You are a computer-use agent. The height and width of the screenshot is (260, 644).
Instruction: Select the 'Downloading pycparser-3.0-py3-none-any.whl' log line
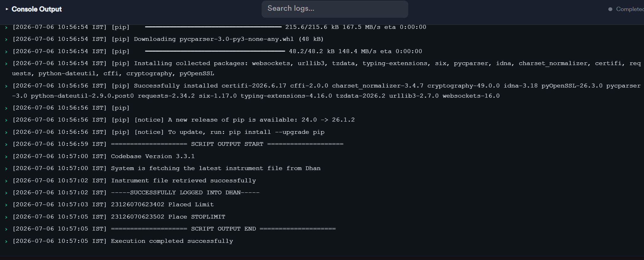click(168, 39)
